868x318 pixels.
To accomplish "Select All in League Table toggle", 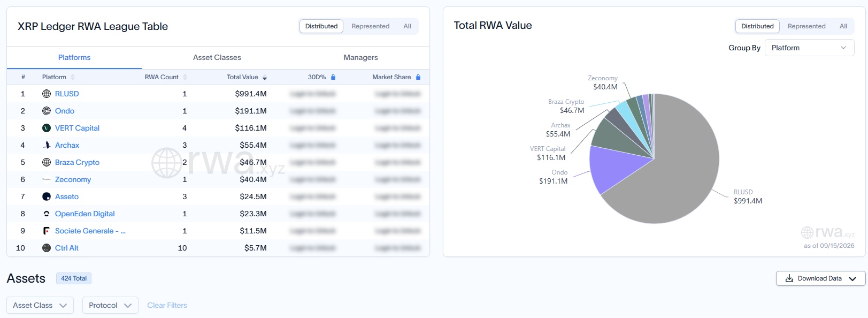I will [408, 26].
